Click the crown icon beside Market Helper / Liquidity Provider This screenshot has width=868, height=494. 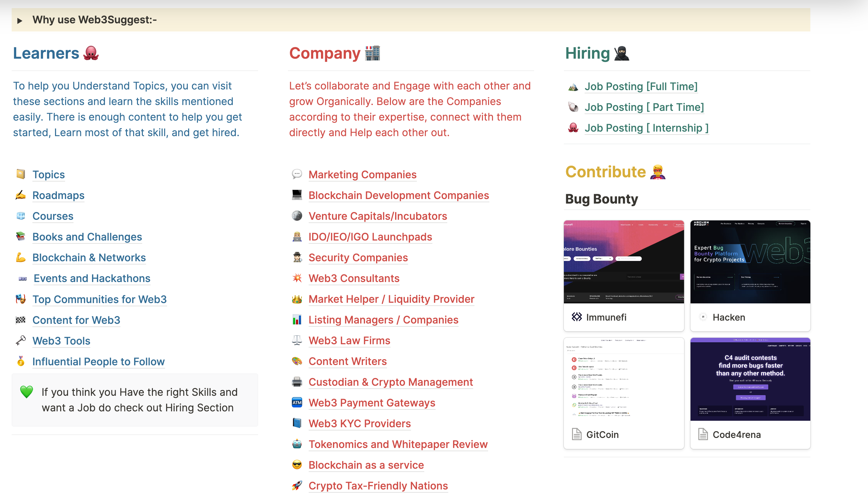point(297,299)
